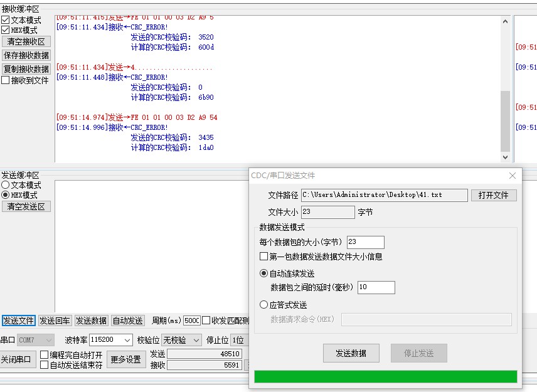The width and height of the screenshot is (537, 392).
Task: Check 自动发送结束符 option
Action: click(x=44, y=365)
